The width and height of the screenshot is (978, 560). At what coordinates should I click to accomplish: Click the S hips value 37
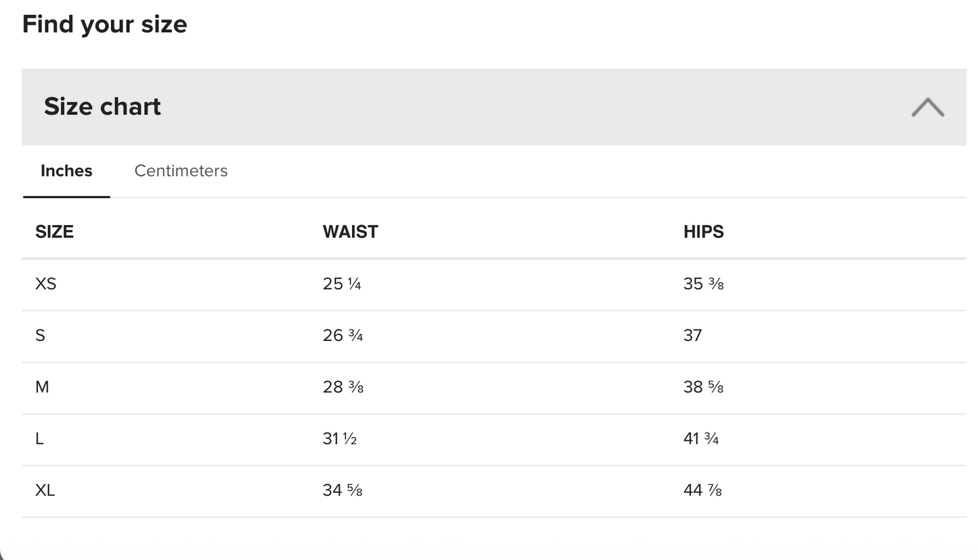click(692, 335)
